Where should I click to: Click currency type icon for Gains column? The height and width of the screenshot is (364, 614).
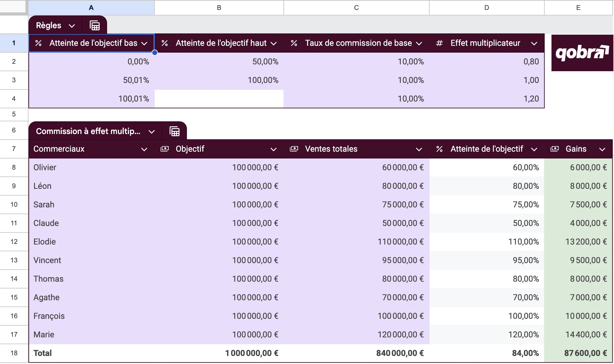click(x=555, y=149)
